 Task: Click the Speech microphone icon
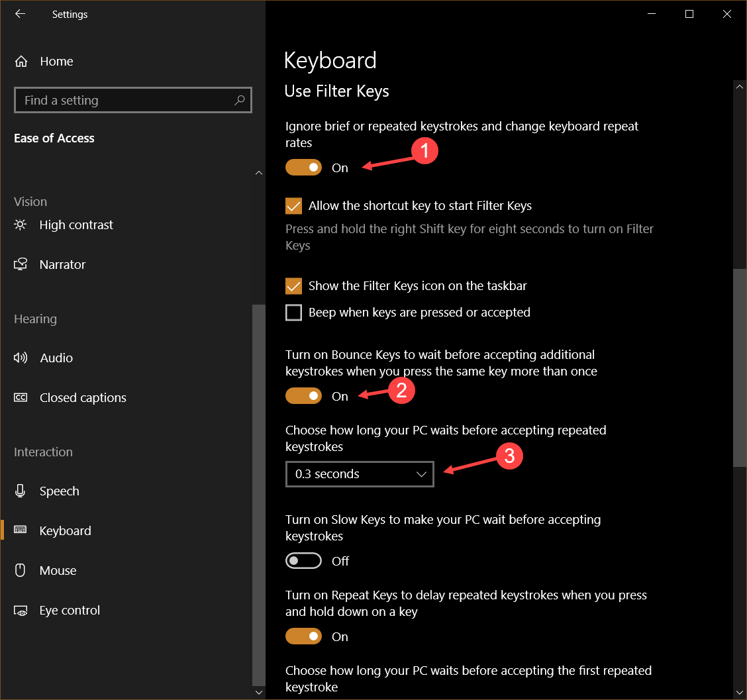pyautogui.click(x=20, y=491)
